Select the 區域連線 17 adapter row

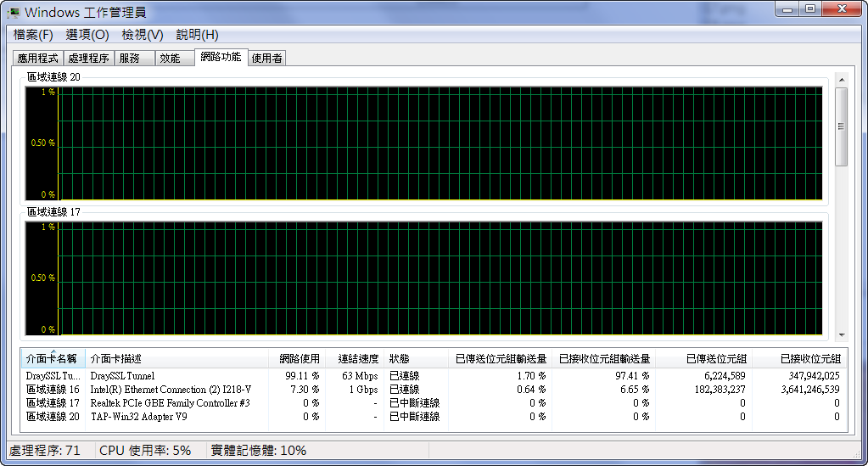(434, 403)
